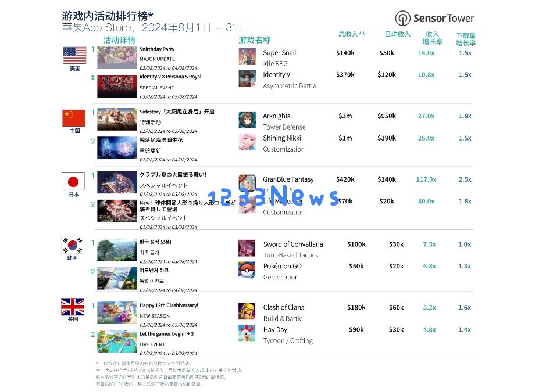The height and width of the screenshot is (392, 546).
Task: Click the United States flag icon
Action: point(74,55)
